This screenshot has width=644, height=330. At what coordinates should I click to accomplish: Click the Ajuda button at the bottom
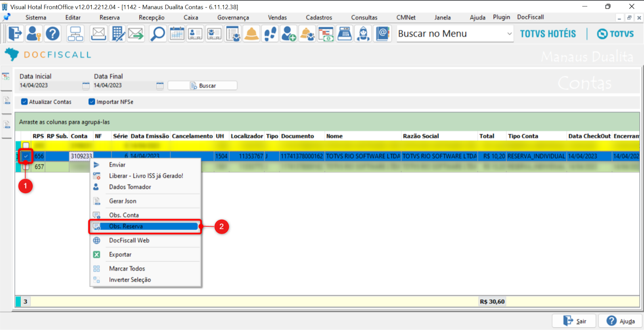pyautogui.click(x=621, y=321)
